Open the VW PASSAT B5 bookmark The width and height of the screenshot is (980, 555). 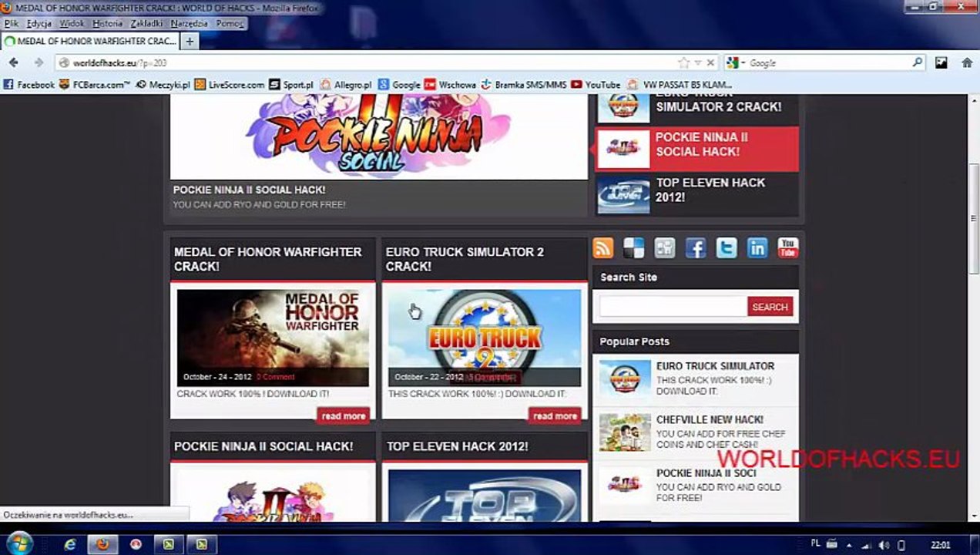pos(680,85)
